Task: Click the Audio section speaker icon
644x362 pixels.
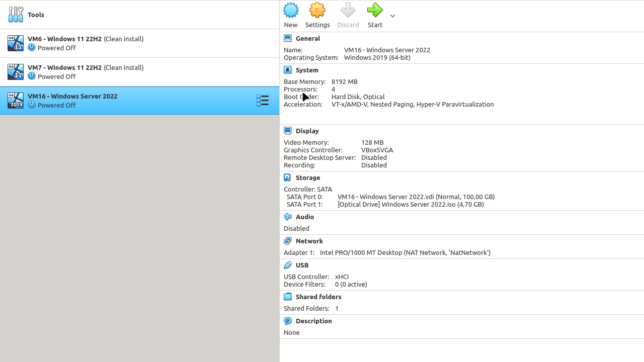Action: (288, 217)
